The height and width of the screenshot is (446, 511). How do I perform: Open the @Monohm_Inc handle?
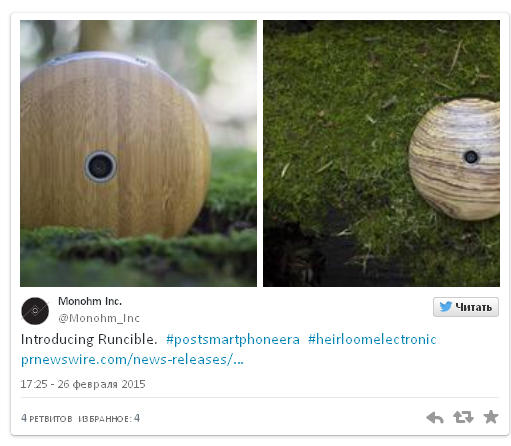99,318
